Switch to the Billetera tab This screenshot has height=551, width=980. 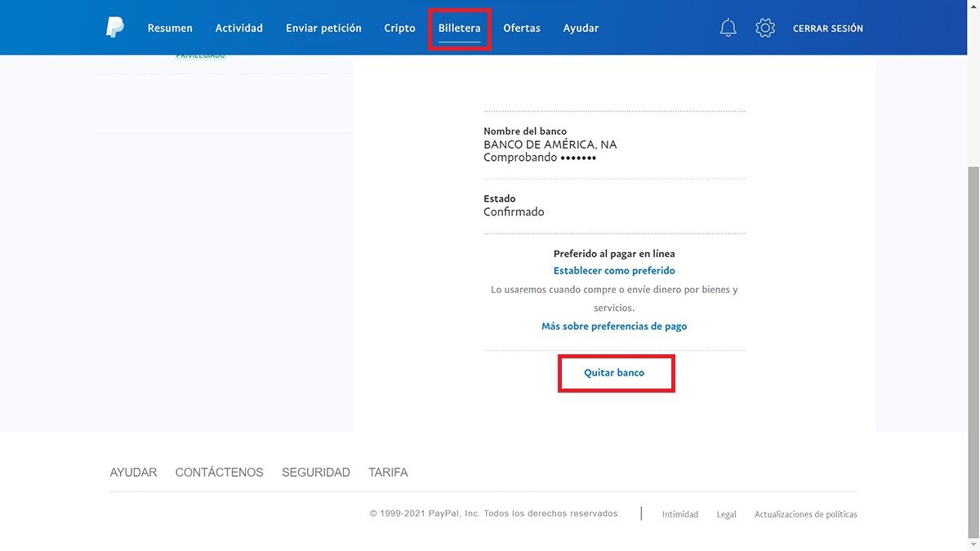click(459, 28)
